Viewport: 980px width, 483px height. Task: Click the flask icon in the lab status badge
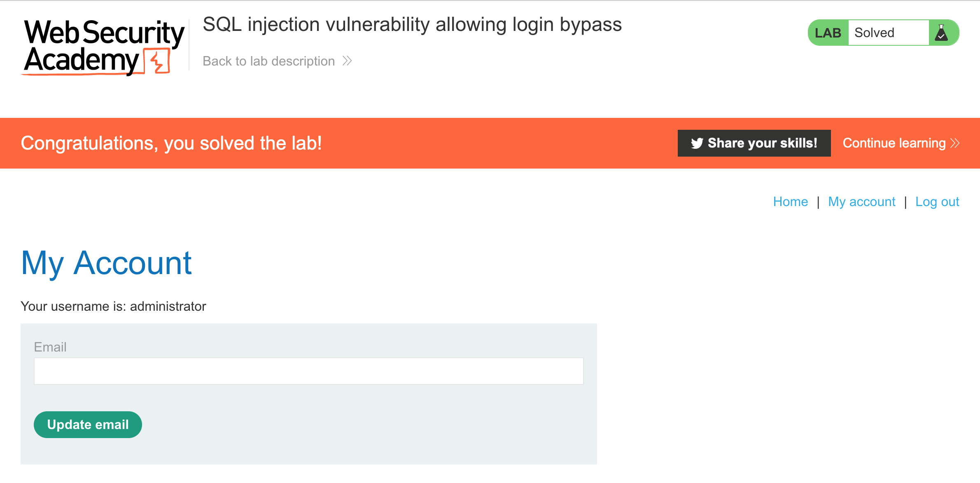point(941,33)
